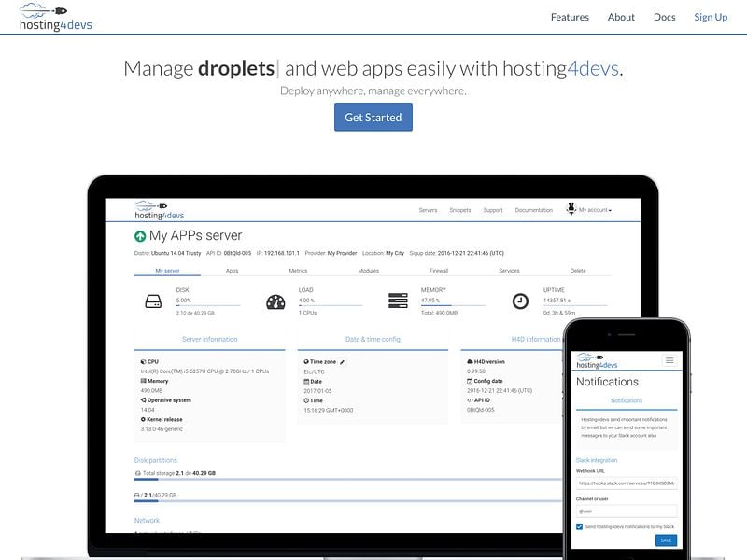Click the hard disk usage icon

pyautogui.click(x=153, y=301)
